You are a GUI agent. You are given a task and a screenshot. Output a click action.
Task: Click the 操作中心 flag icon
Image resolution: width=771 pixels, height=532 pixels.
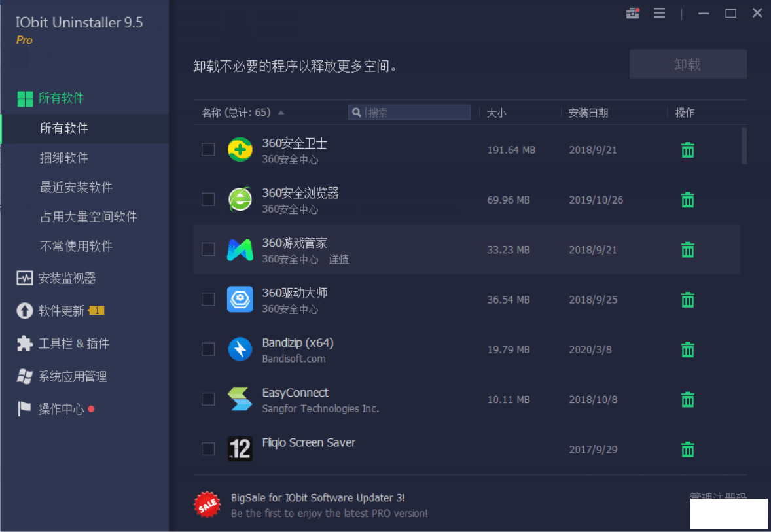[x=24, y=408]
